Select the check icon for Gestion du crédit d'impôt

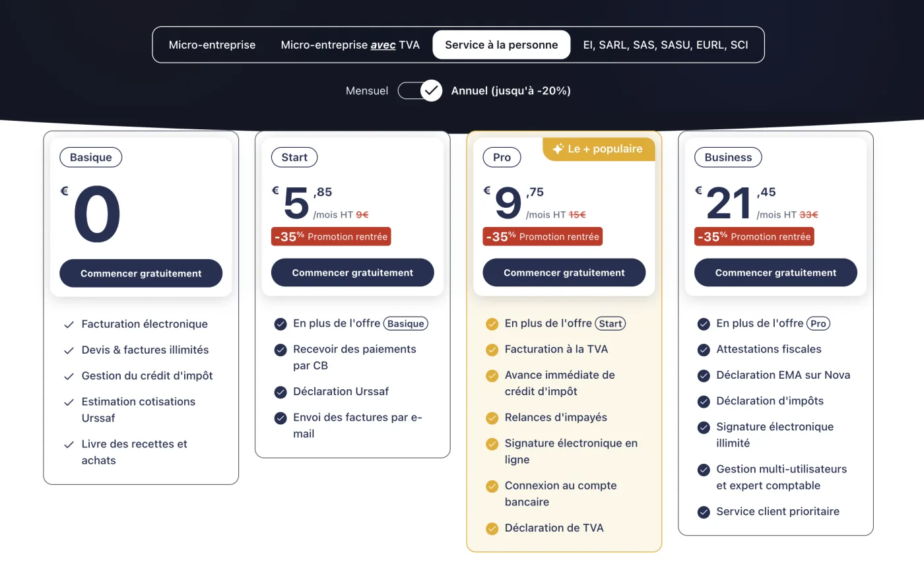(69, 376)
